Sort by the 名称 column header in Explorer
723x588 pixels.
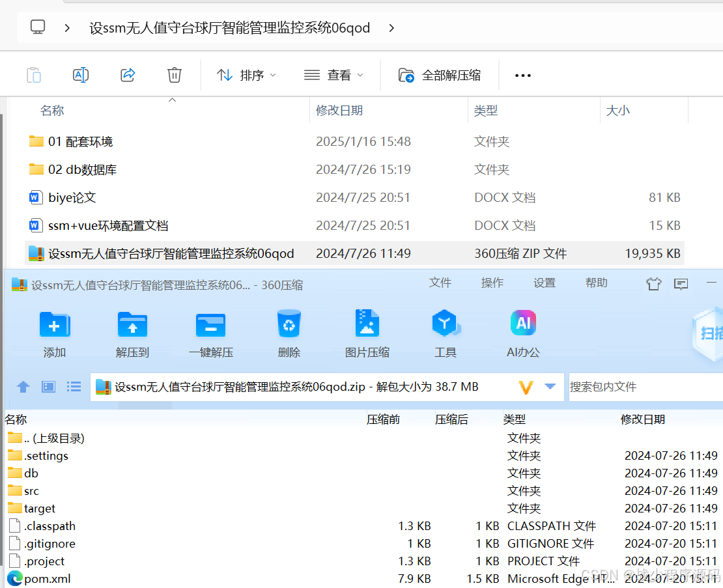(52, 111)
